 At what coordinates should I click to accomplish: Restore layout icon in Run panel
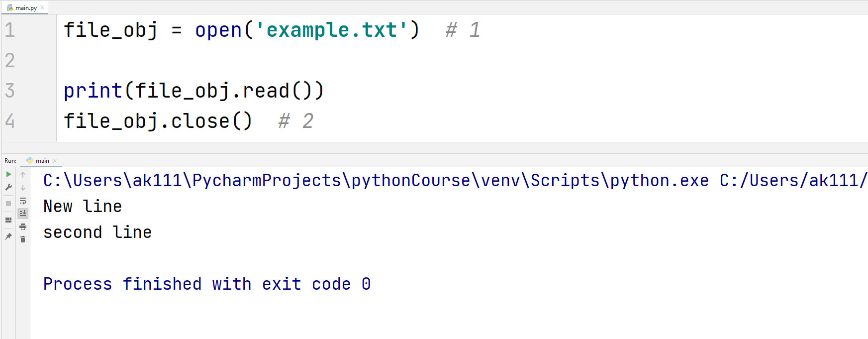(x=8, y=220)
